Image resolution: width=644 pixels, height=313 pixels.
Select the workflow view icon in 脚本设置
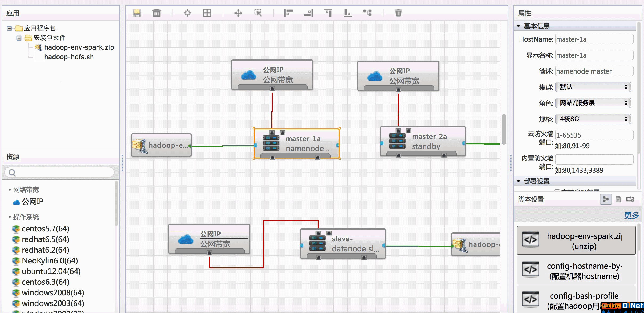(606, 199)
